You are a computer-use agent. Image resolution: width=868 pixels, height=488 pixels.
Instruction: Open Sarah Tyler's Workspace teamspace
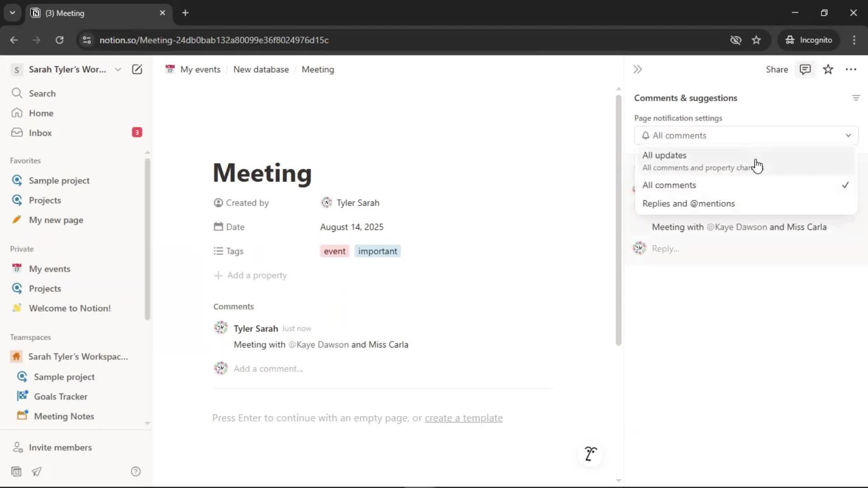click(78, 357)
